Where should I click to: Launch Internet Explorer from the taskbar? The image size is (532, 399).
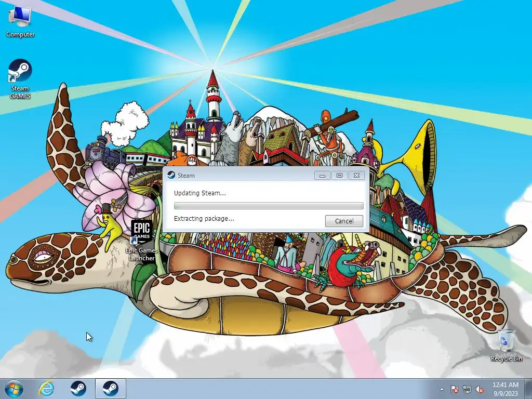pyautogui.click(x=46, y=389)
